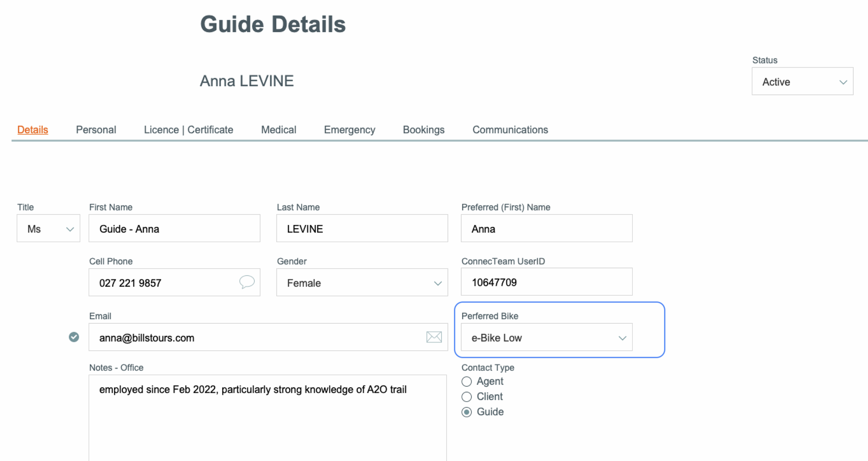Open the Emergency tab

coord(350,130)
